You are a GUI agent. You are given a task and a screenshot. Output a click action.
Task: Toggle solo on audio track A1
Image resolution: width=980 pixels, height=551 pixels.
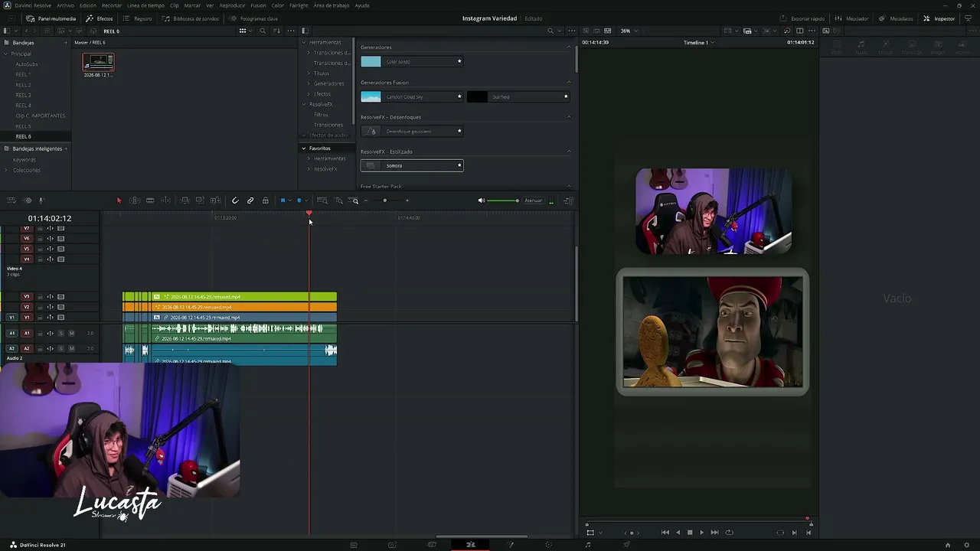click(x=60, y=333)
